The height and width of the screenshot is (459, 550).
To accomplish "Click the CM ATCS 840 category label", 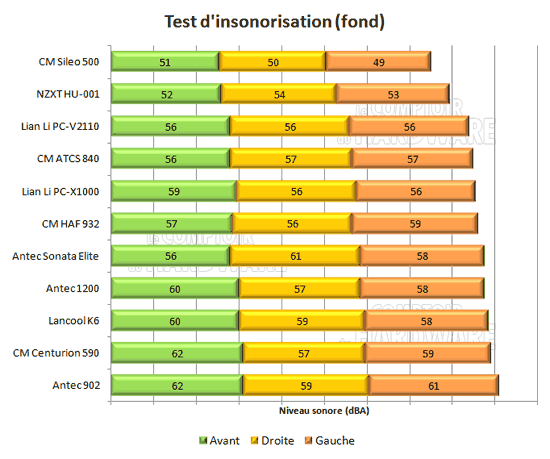I will (x=68, y=158).
